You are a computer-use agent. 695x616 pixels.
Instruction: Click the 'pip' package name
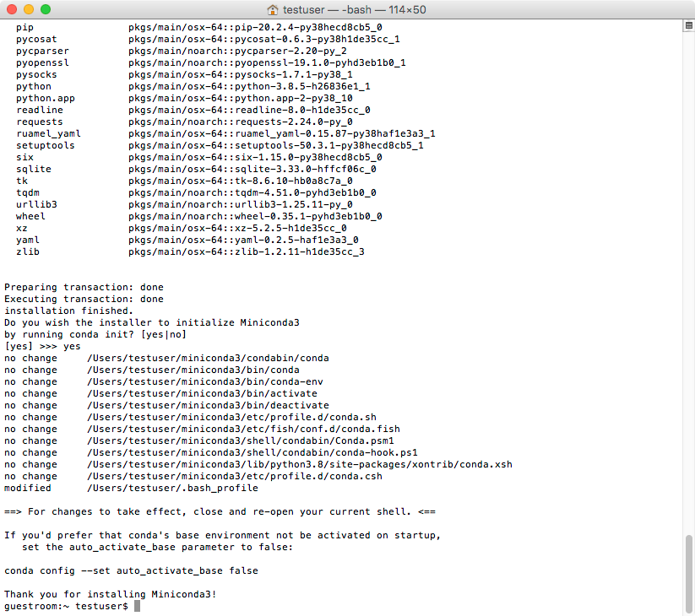tap(24, 28)
